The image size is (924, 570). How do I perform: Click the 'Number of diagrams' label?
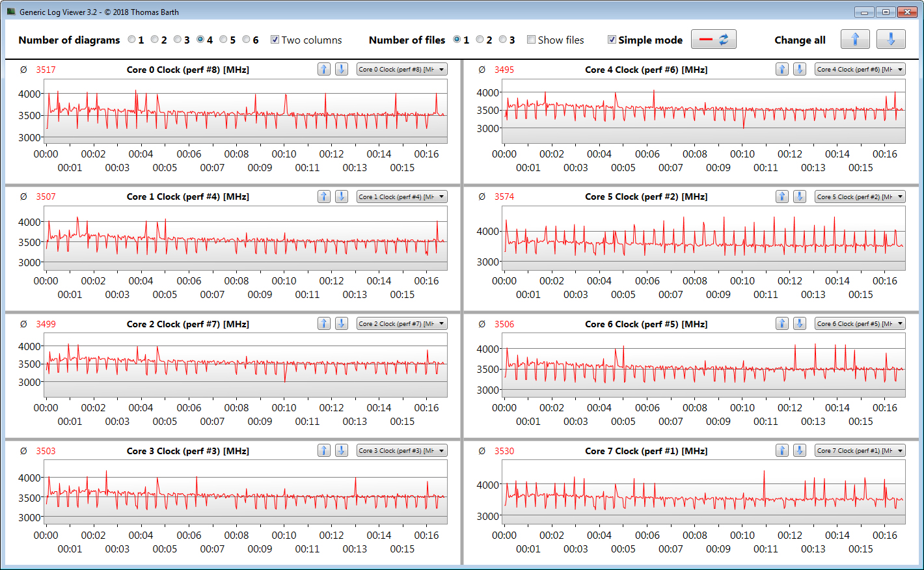(x=69, y=40)
